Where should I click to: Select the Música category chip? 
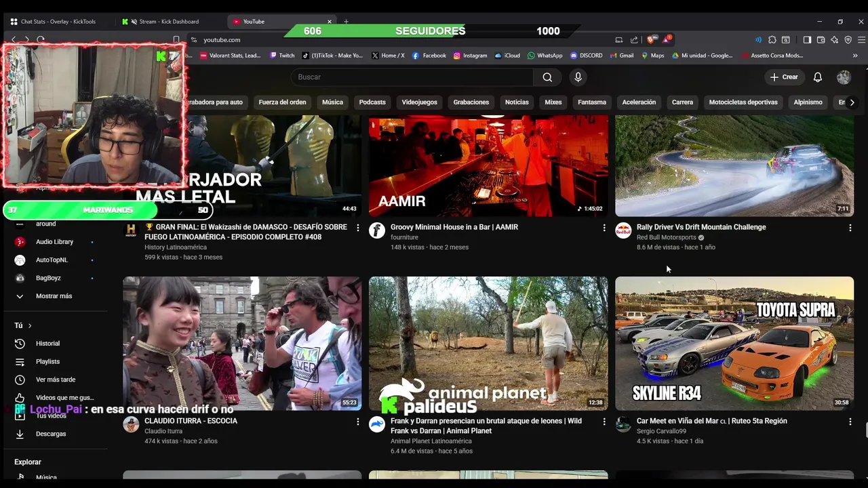pyautogui.click(x=332, y=102)
